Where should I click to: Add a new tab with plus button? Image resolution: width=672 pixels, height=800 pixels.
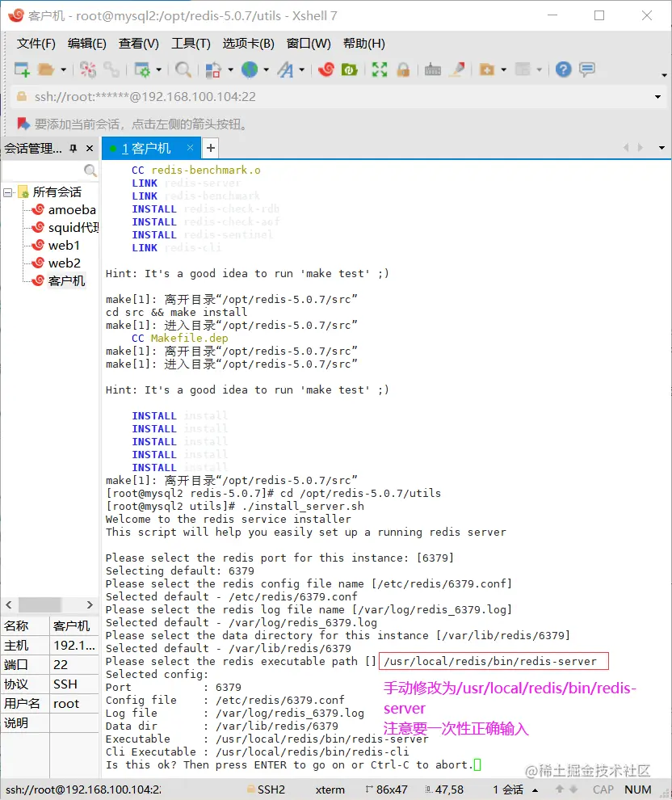pos(211,148)
